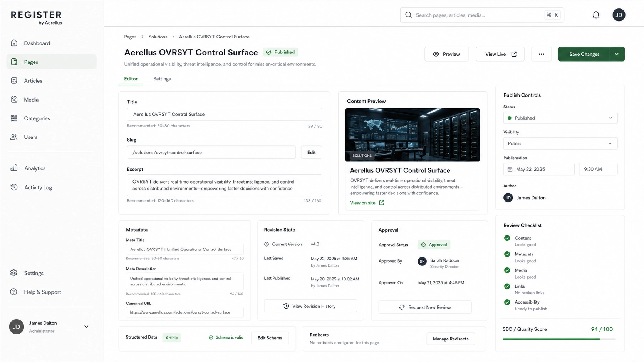The height and width of the screenshot is (362, 644).
Task: Click the View Live button
Action: click(x=500, y=54)
